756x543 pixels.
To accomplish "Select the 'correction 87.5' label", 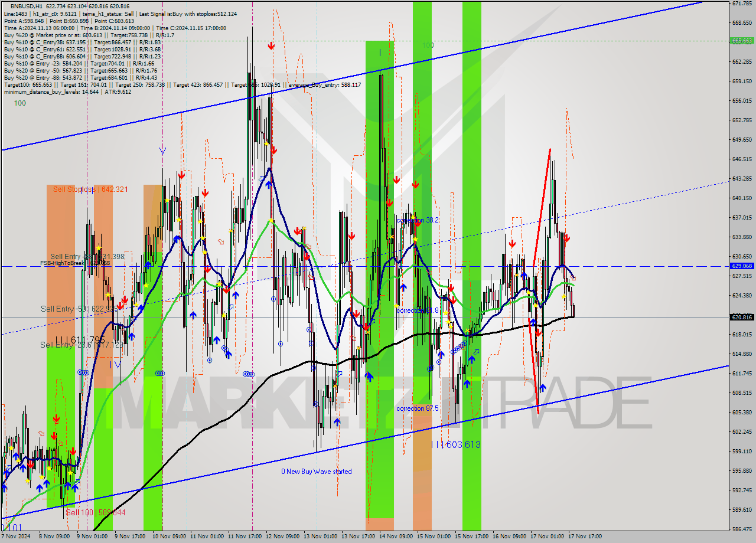I will 418,408.
